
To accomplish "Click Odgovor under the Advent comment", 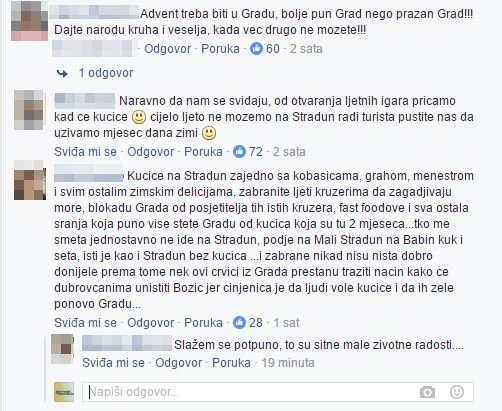I will [167, 49].
